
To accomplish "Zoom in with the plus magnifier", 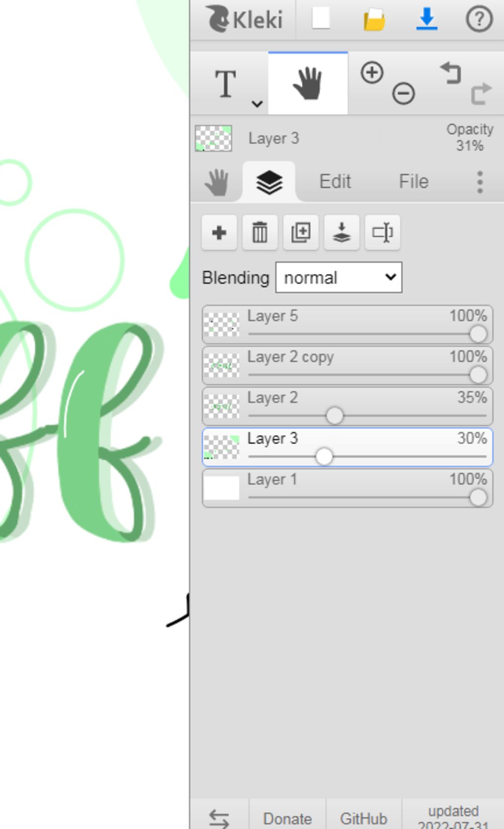I will (372, 72).
